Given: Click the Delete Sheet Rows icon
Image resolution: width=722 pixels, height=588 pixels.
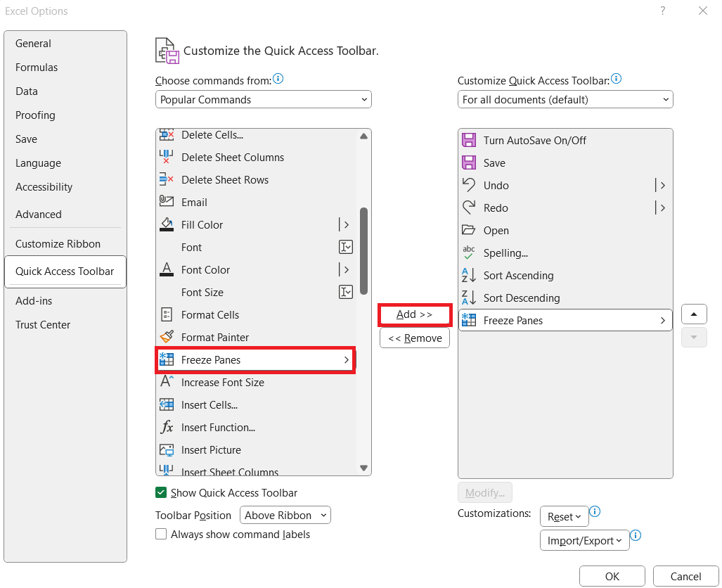Looking at the screenshot, I should 166,180.
